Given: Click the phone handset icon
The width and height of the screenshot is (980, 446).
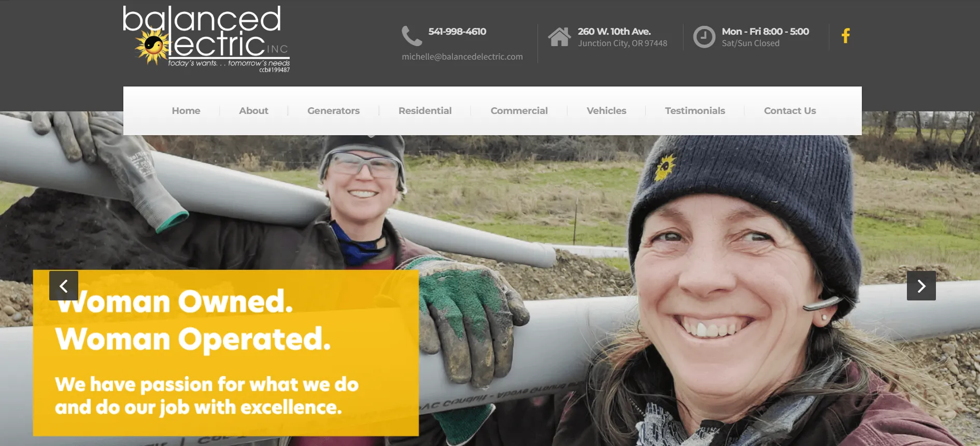Looking at the screenshot, I should tap(412, 36).
